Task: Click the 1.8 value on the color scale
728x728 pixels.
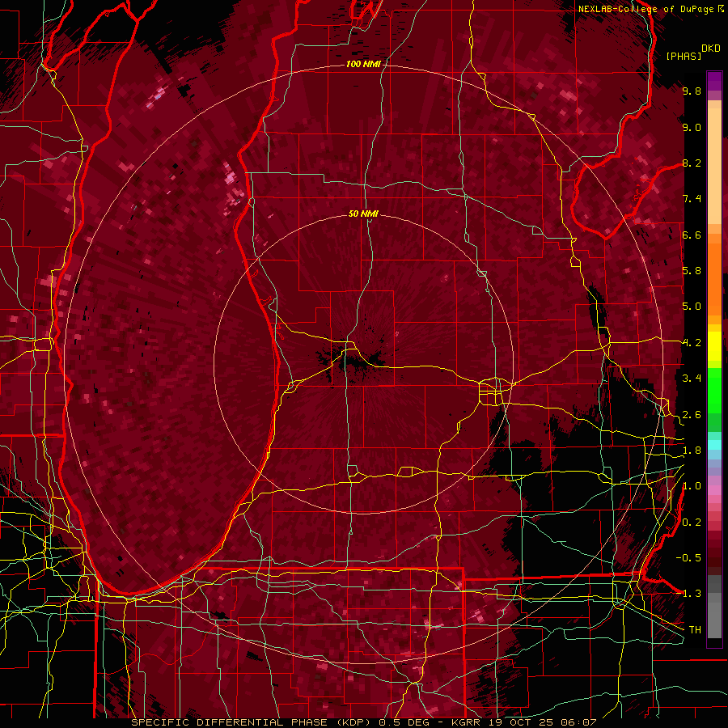Action: pos(692,451)
